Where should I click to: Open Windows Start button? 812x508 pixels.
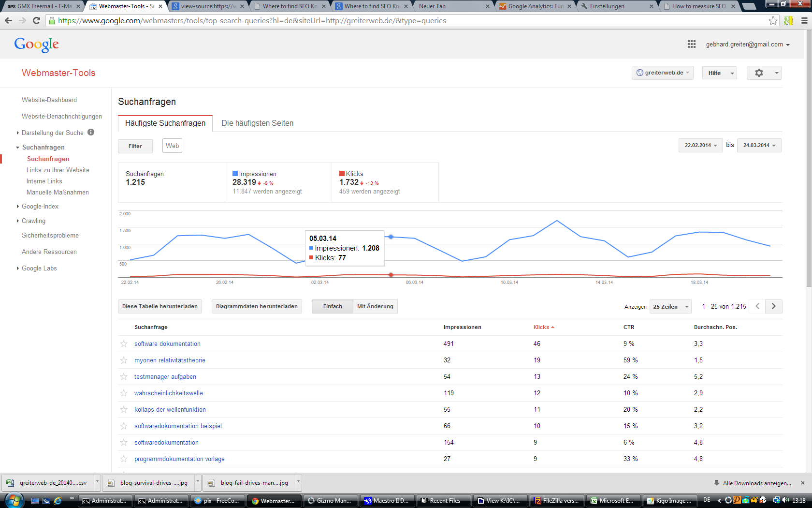(x=13, y=500)
